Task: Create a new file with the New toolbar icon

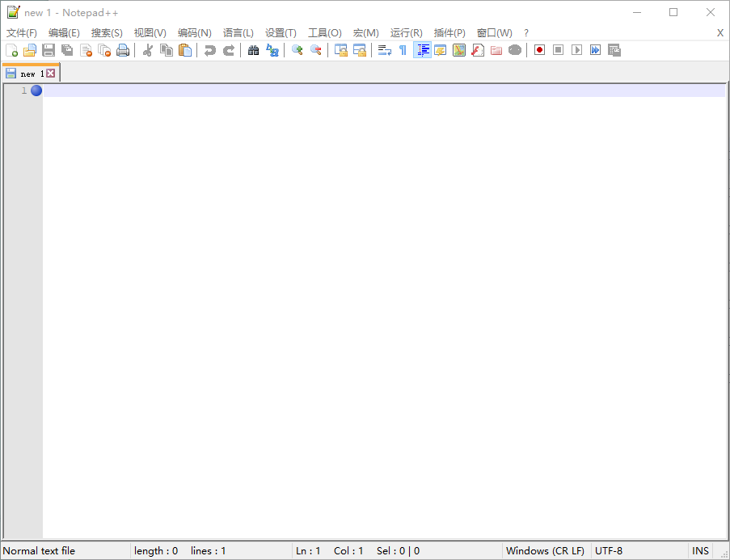Action: pyautogui.click(x=11, y=50)
